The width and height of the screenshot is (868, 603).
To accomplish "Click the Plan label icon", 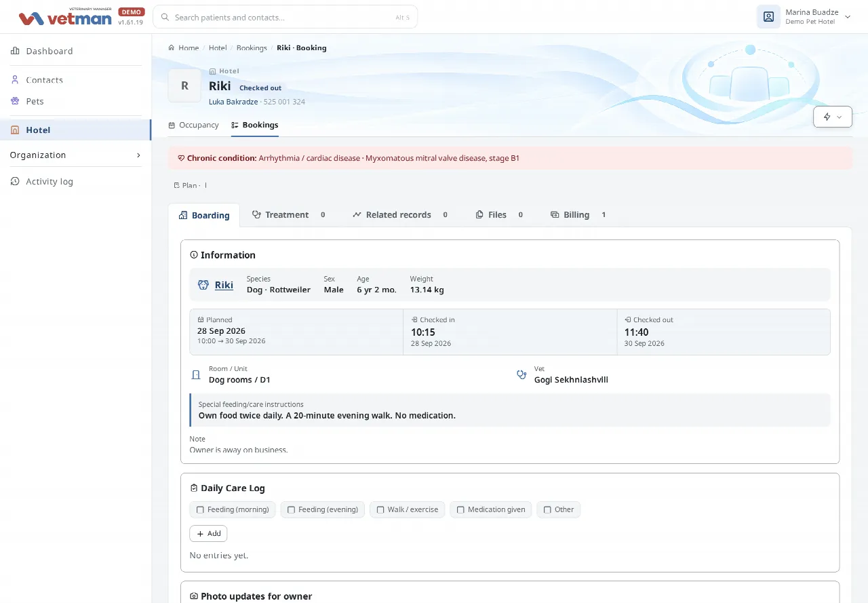I will [177, 185].
